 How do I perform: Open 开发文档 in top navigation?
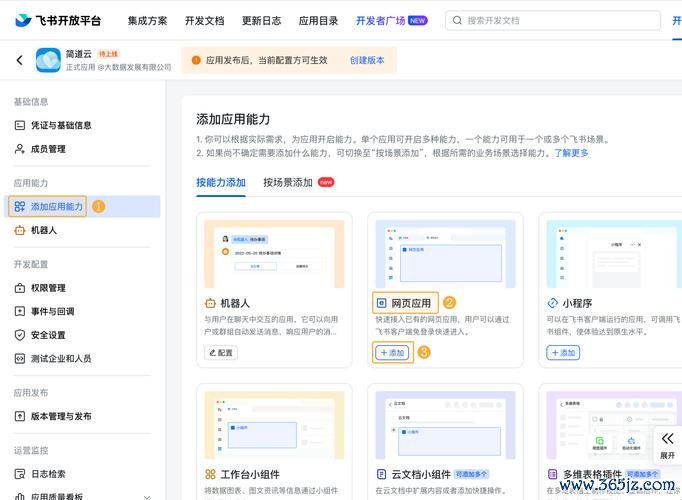tap(204, 20)
